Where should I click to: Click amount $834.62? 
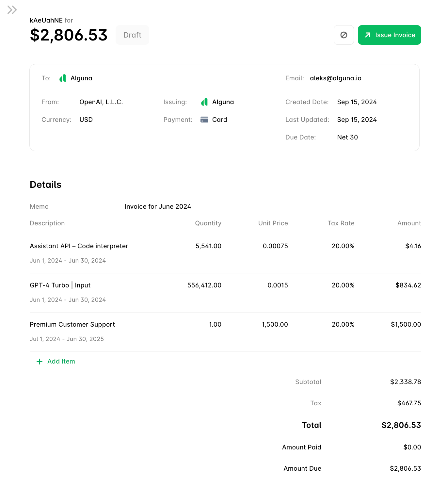(x=408, y=285)
